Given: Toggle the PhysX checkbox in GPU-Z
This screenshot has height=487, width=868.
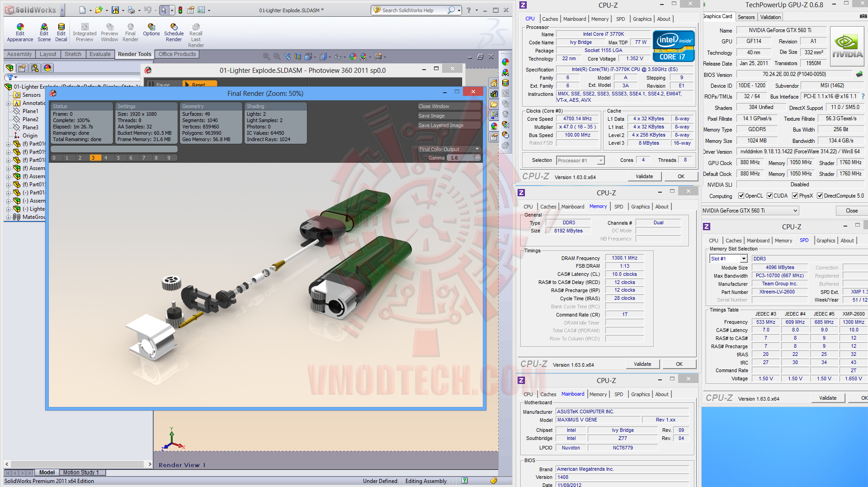Looking at the screenshot, I should click(795, 196).
